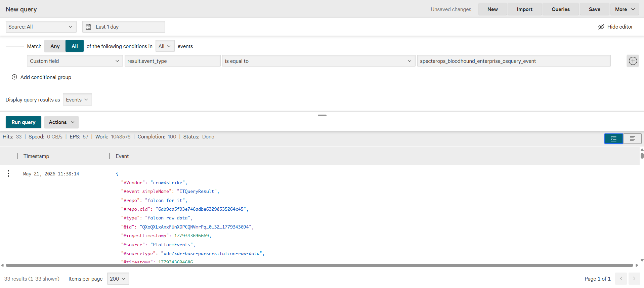Click the result.event_type field input
644x288 pixels.
[173, 61]
